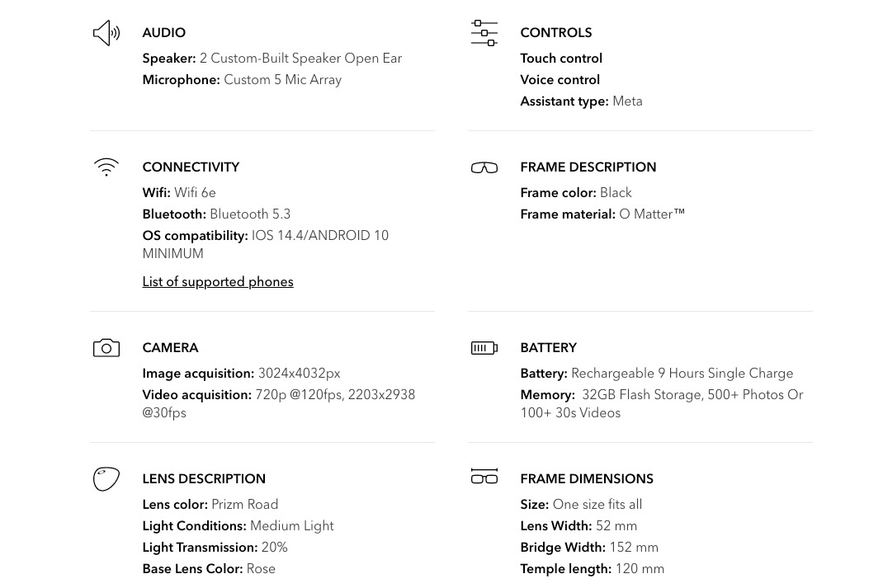Click the Lens Description lens icon
This screenshot has height=588, width=883.
click(x=106, y=479)
